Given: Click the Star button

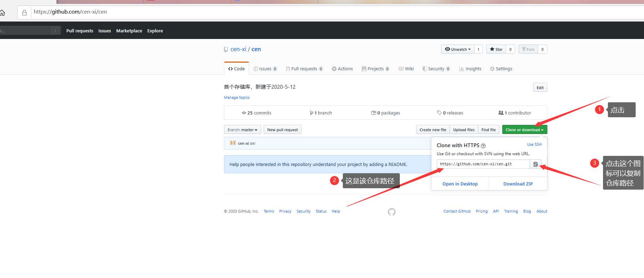Looking at the screenshot, I should 496,49.
